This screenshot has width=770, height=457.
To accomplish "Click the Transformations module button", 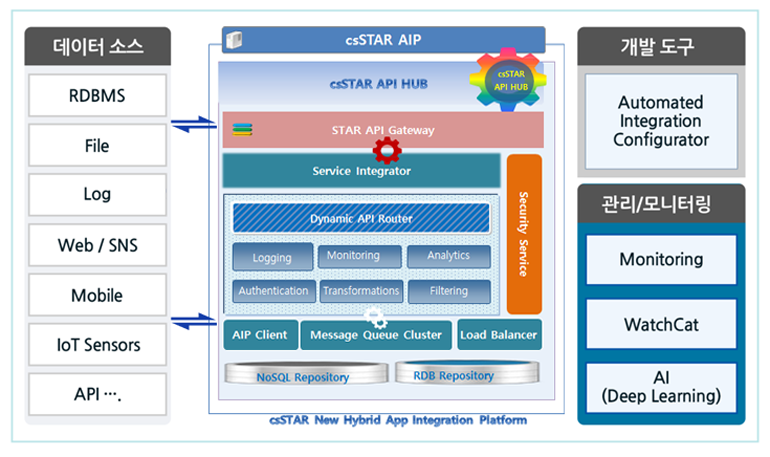I will 361,291.
